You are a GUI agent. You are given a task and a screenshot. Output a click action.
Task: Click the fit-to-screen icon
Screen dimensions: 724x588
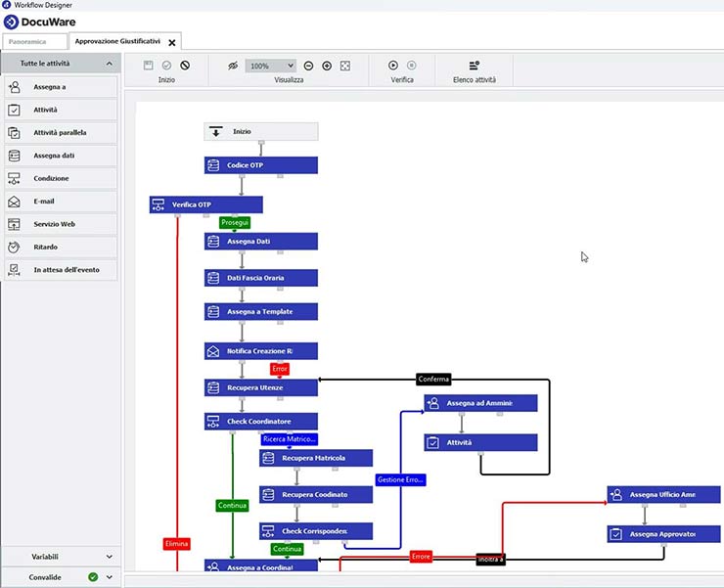344,66
